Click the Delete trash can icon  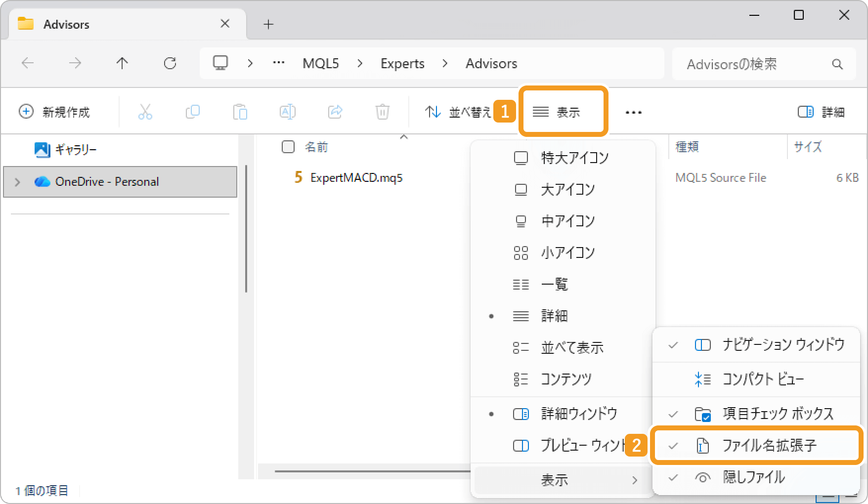(383, 112)
